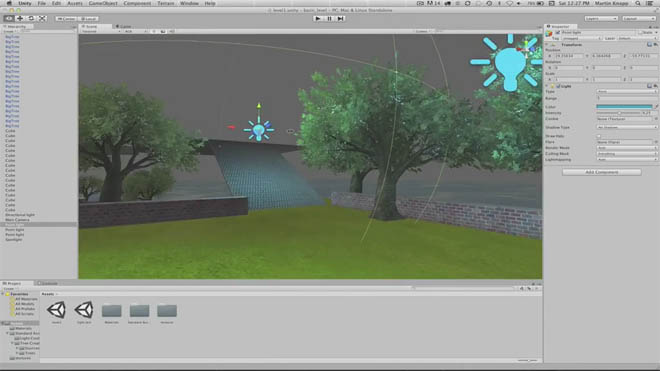Image resolution: width=660 pixels, height=371 pixels.
Task: Open the Layers dropdown in toolbar
Action: pos(601,19)
